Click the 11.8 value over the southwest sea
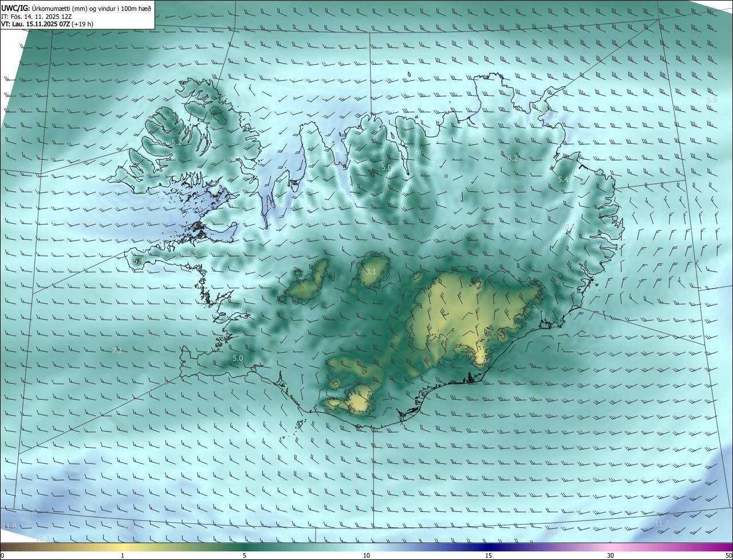The image size is (733, 560). [x=10, y=526]
